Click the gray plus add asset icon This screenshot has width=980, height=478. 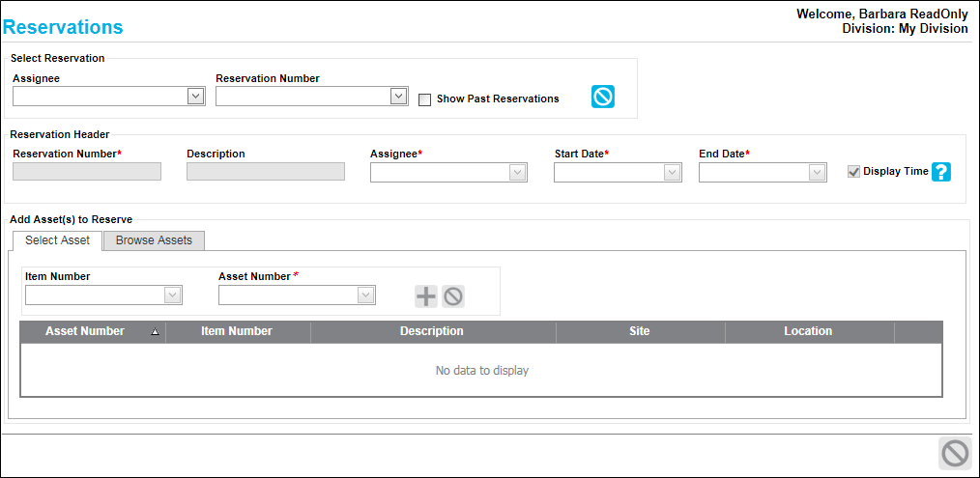pyautogui.click(x=425, y=296)
